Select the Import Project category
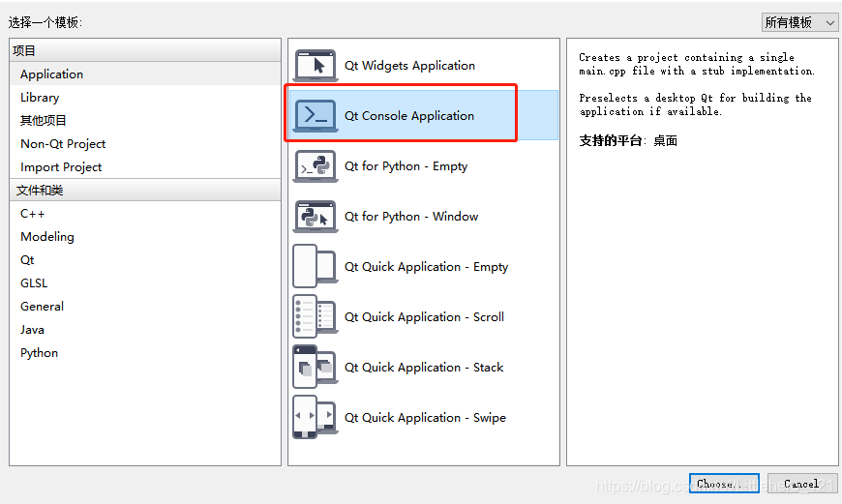The width and height of the screenshot is (842, 504). tap(145, 167)
